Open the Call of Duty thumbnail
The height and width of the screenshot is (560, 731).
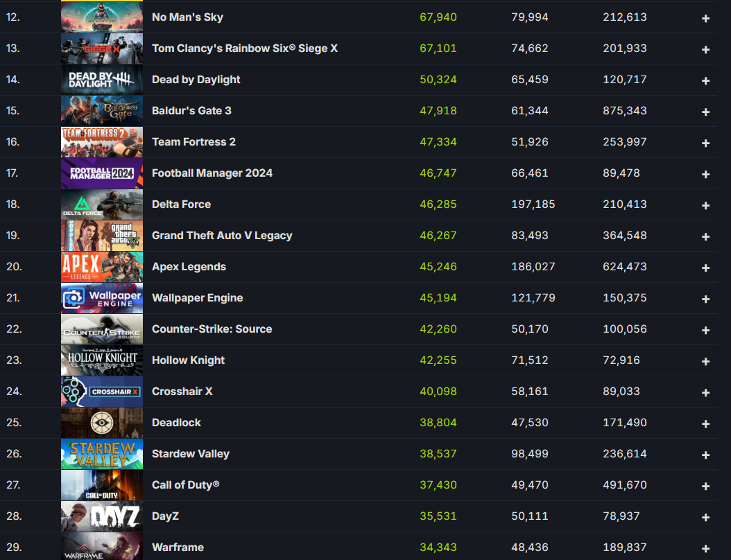point(102,485)
